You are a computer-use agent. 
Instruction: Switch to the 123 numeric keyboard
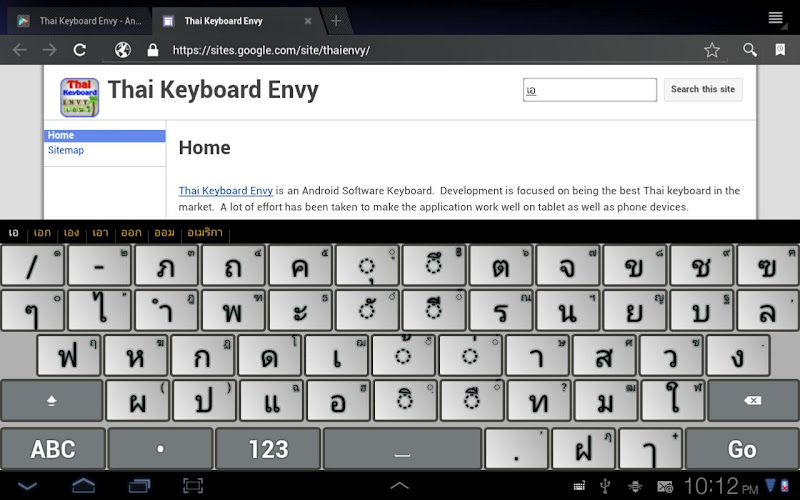coord(268,449)
